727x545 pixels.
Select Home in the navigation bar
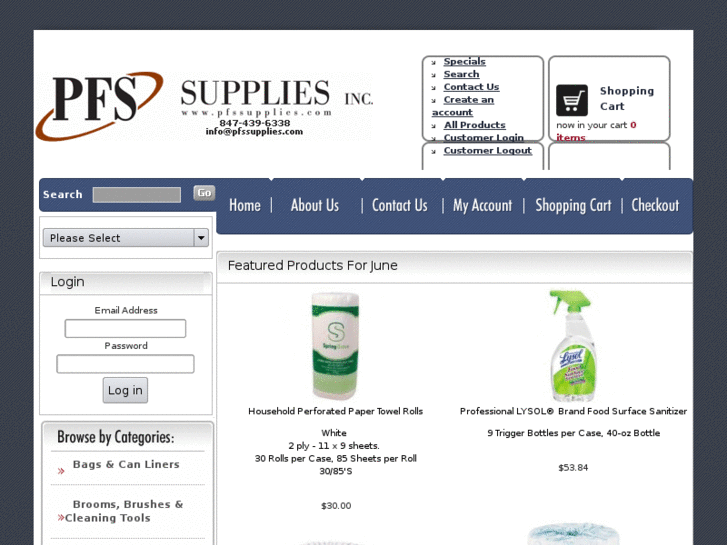pyautogui.click(x=245, y=205)
